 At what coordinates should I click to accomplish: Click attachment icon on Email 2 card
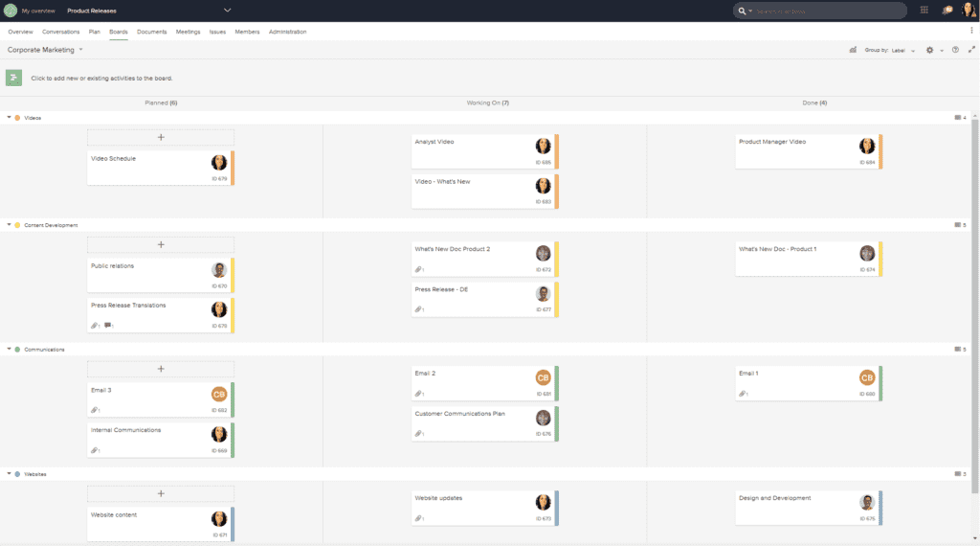point(418,394)
